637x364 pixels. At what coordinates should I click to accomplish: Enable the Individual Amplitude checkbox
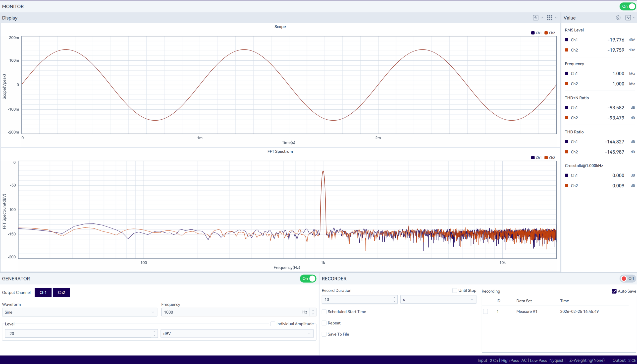point(273,324)
